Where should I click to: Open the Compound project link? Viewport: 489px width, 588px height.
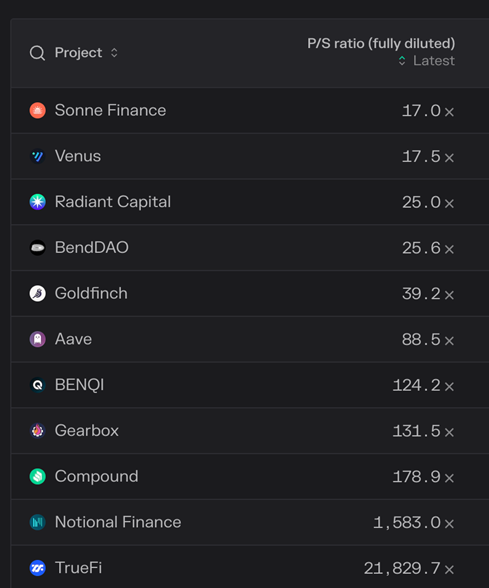tap(96, 476)
